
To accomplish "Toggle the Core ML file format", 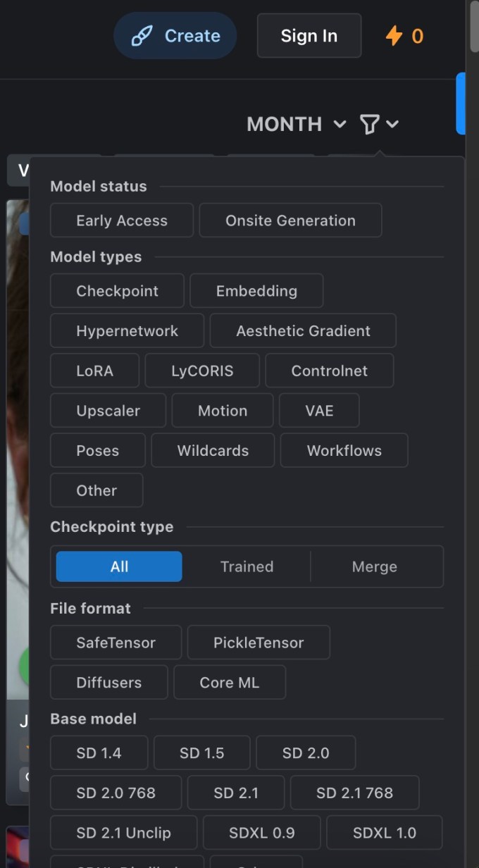I will click(229, 683).
